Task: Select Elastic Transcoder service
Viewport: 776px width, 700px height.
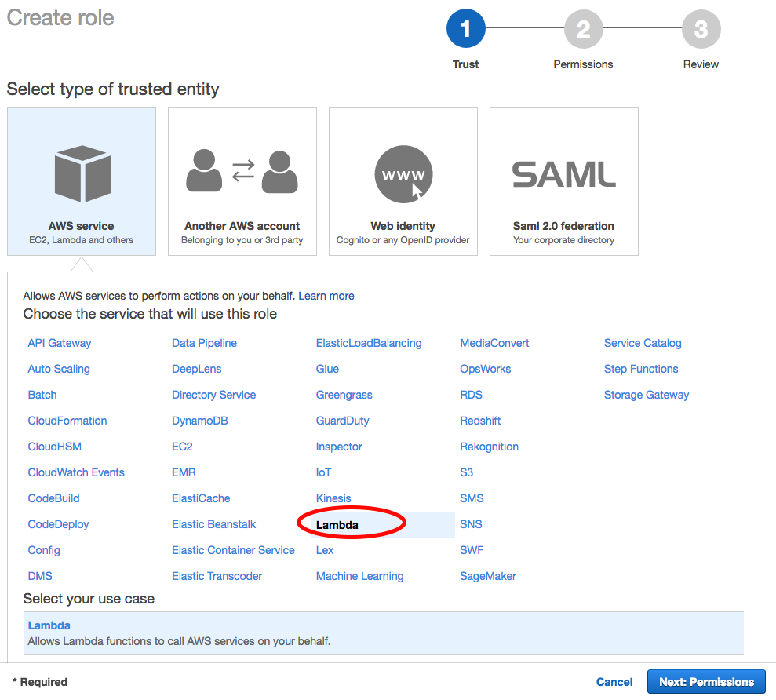Action: pyautogui.click(x=217, y=576)
